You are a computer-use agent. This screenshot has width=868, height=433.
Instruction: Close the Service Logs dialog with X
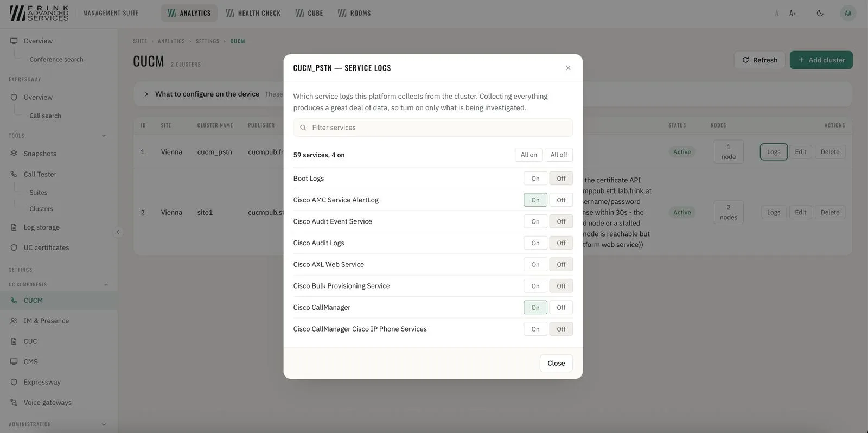[x=568, y=68]
